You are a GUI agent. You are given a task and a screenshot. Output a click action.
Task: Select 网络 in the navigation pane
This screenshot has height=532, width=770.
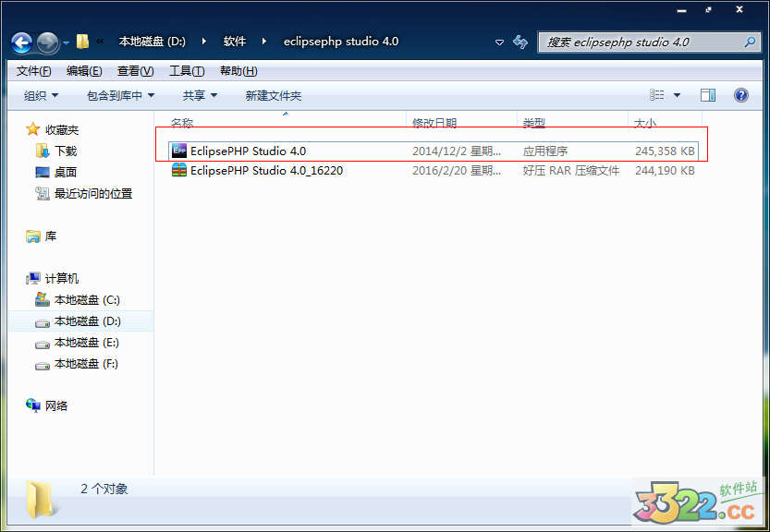click(56, 405)
